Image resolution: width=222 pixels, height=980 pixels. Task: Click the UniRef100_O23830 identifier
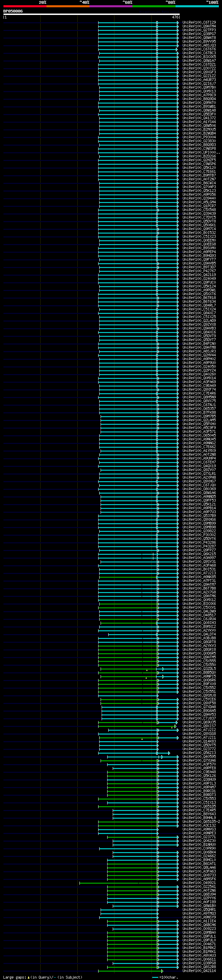tap(199, 141)
